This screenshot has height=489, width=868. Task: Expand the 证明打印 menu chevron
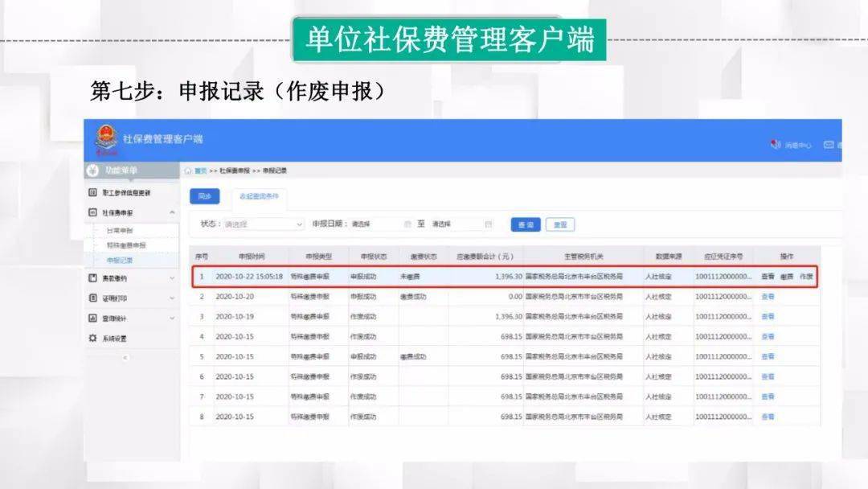[x=172, y=298]
